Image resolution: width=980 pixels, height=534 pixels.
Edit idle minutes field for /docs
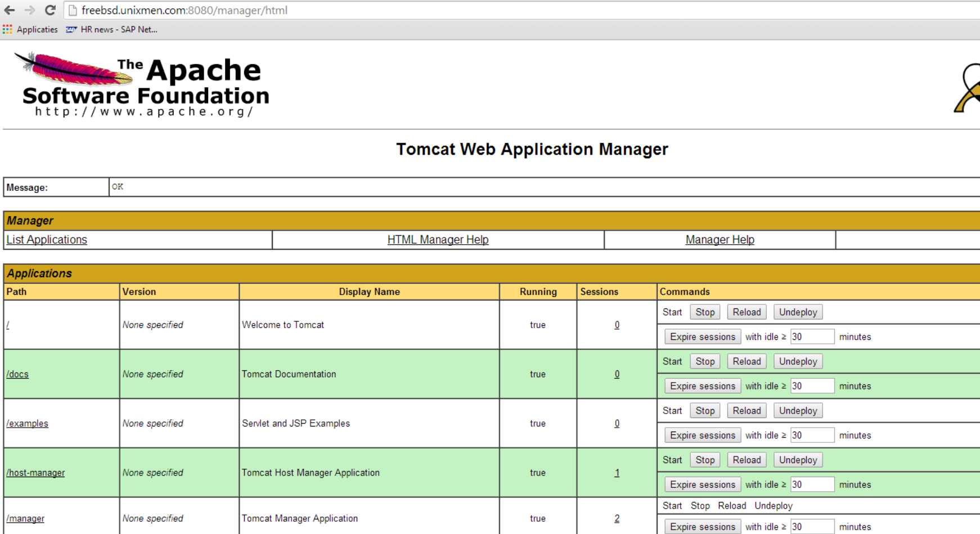tap(812, 386)
